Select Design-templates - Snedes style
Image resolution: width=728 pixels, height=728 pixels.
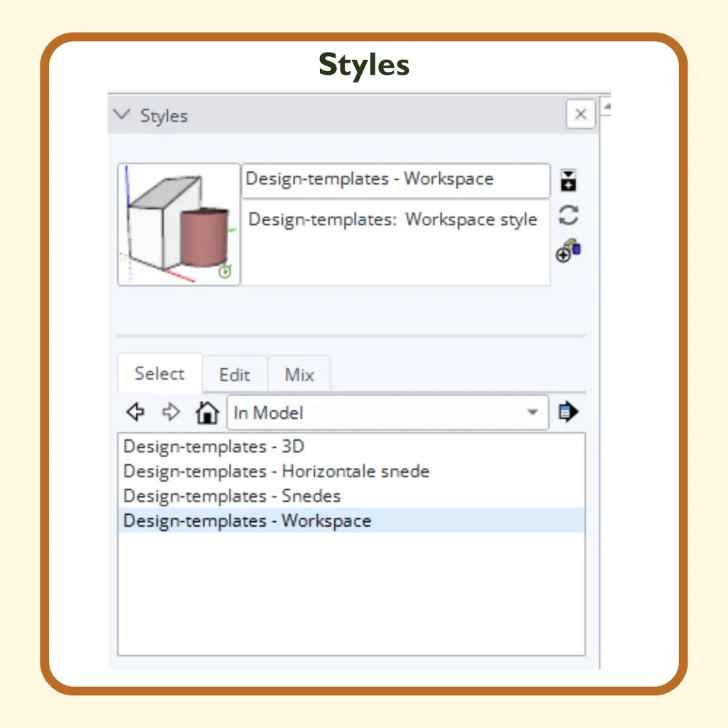(351, 496)
